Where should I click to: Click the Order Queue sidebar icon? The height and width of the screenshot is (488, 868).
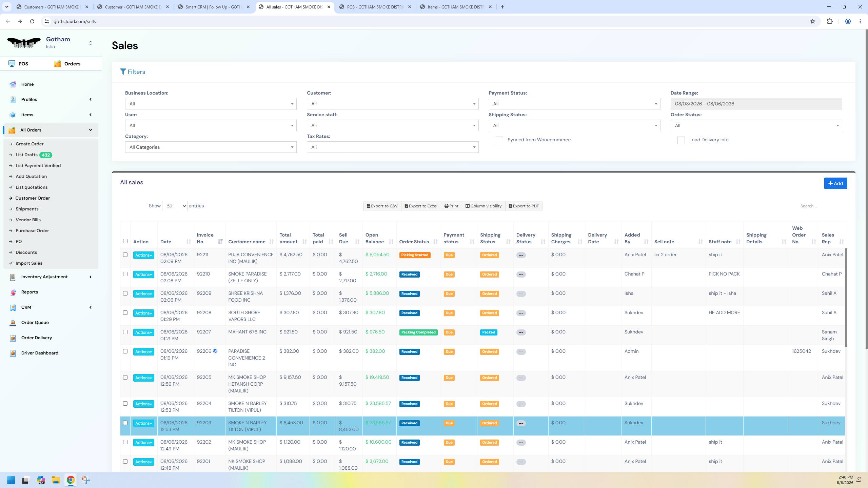click(13, 323)
